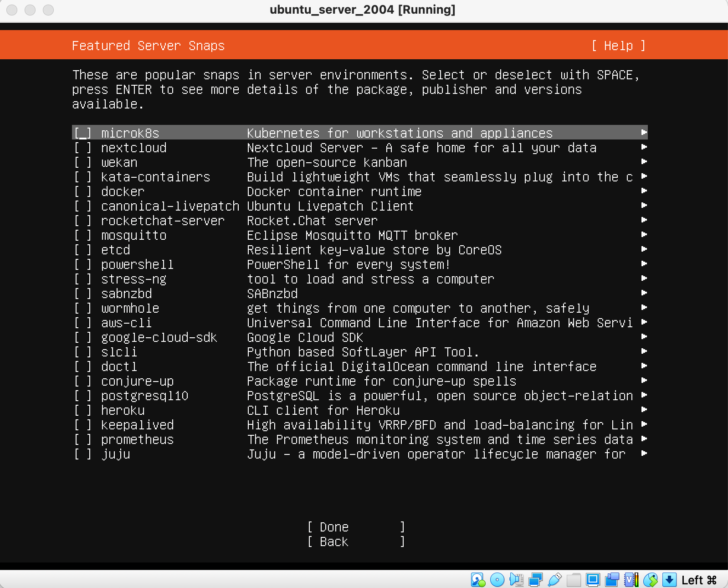This screenshot has height=588, width=728.
Task: Select the postgresql10 snap name
Action: 144,396
